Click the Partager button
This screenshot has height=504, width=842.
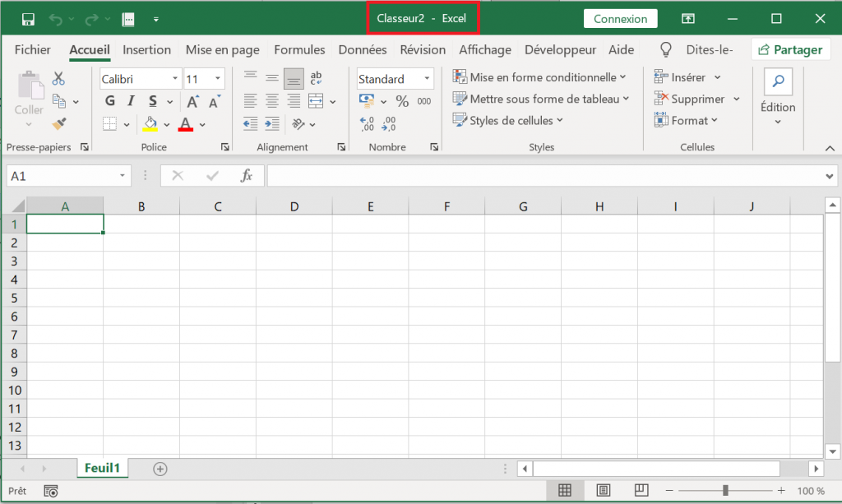(791, 49)
